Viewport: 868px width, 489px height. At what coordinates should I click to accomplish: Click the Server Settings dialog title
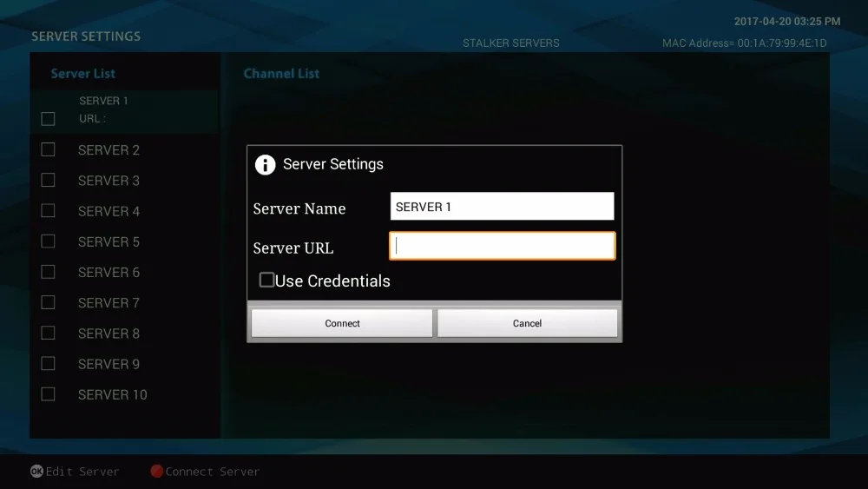[333, 164]
